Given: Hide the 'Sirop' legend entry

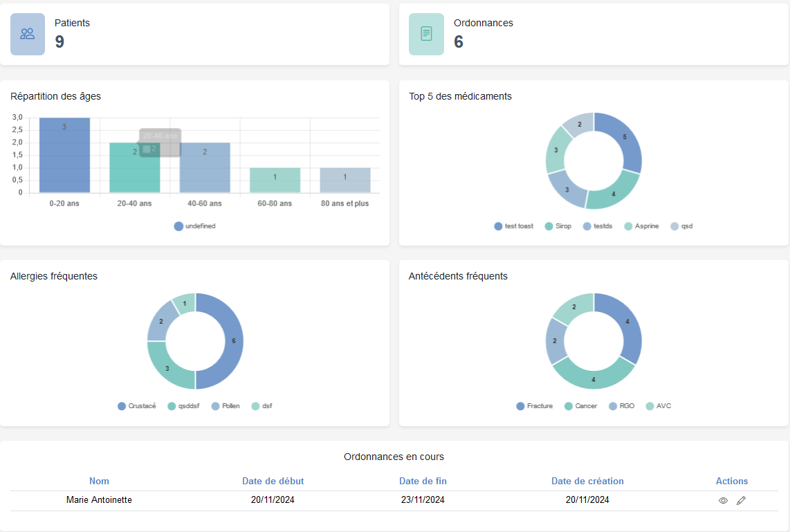Looking at the screenshot, I should 558,226.
